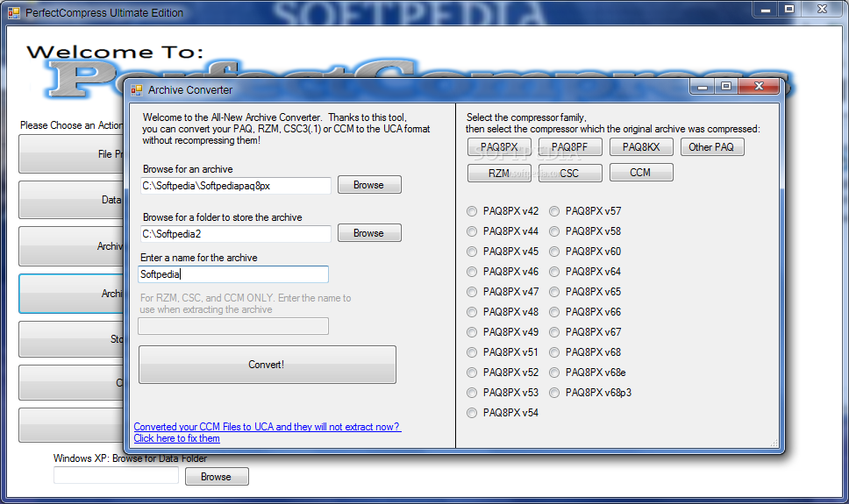Screen dimensions: 849x504
Task: Show the Other PAQ compressors
Action: click(x=711, y=147)
